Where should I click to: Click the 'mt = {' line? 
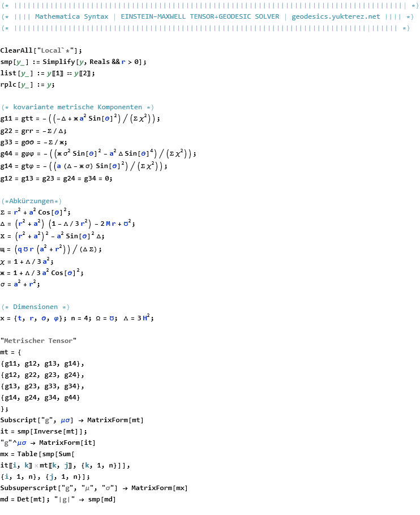click(11, 352)
